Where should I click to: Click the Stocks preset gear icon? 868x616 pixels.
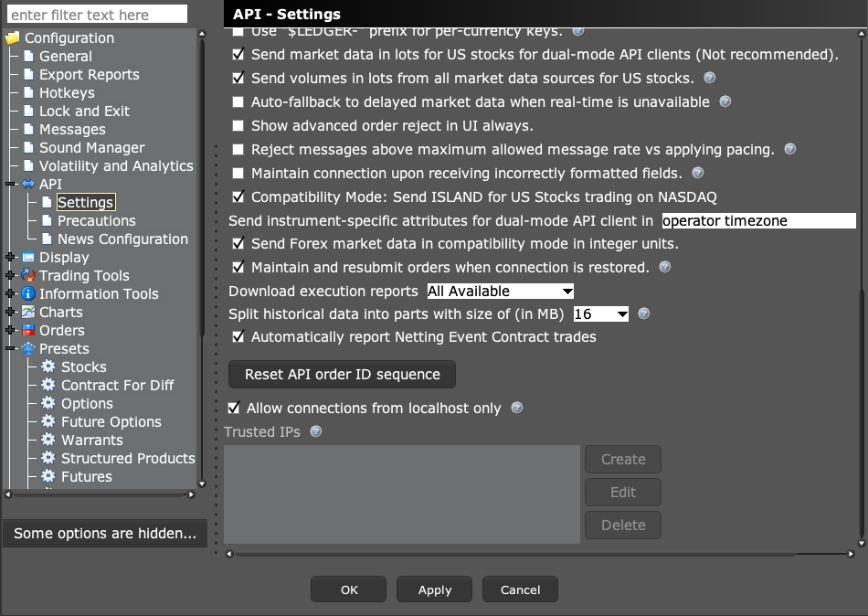48,366
